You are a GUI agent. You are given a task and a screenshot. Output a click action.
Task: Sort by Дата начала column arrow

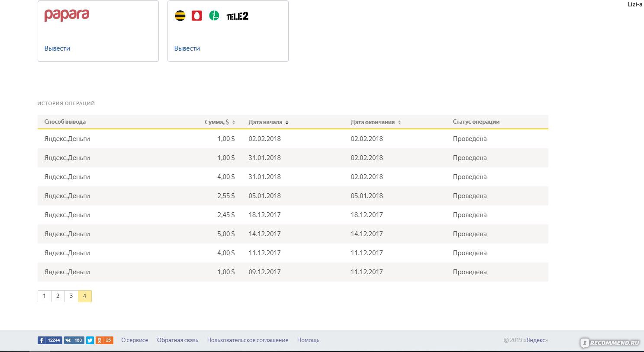(x=287, y=123)
